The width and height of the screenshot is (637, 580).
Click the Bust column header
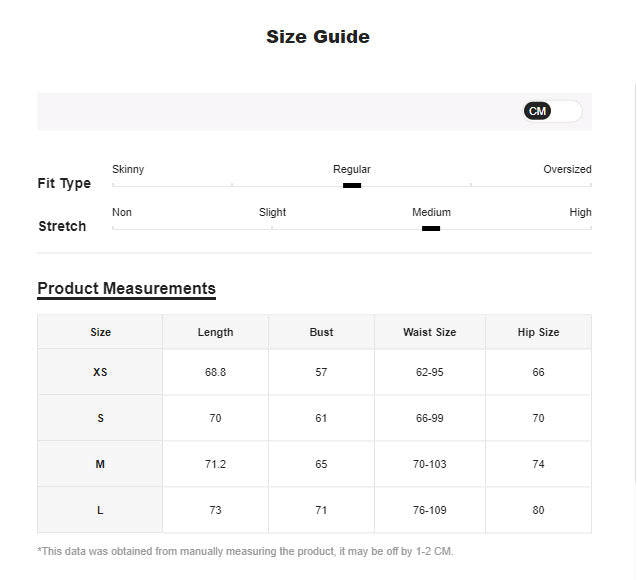click(x=321, y=332)
